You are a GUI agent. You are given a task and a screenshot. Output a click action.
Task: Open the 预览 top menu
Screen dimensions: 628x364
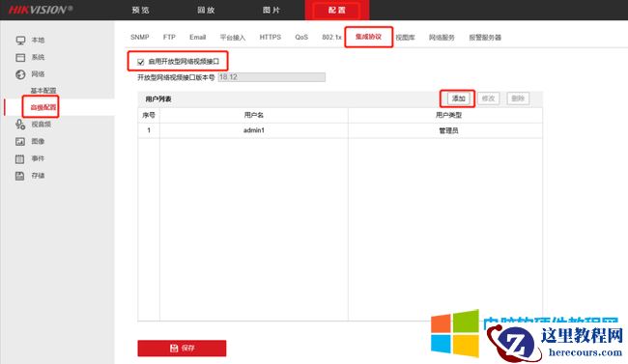click(141, 10)
